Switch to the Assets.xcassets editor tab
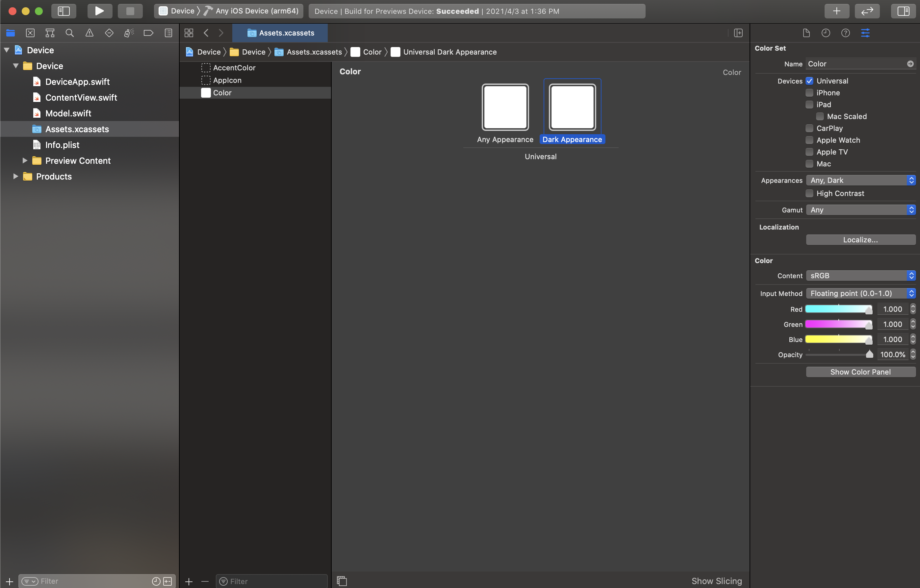The height and width of the screenshot is (588, 920). 280,33
